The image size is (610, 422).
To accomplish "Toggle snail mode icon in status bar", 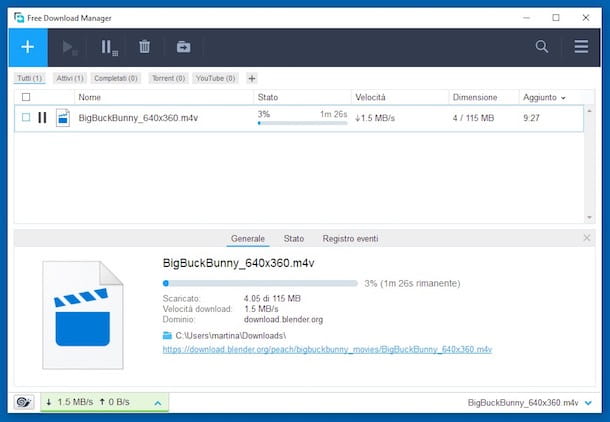I will coord(23,402).
